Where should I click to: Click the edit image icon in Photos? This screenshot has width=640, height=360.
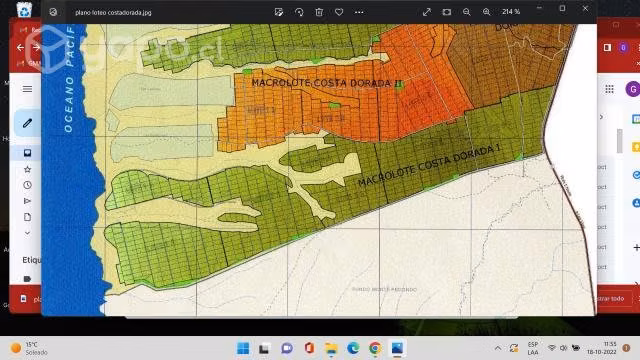[279, 12]
